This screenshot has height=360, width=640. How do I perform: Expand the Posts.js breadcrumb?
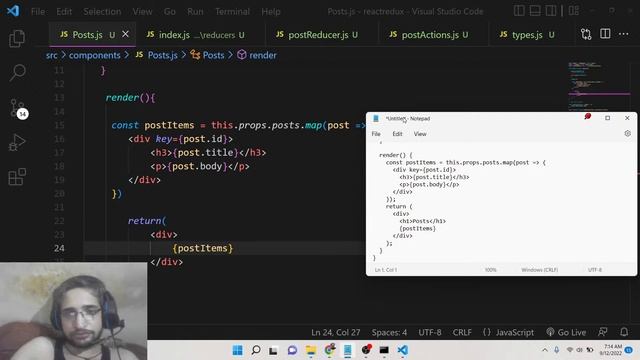(157, 55)
